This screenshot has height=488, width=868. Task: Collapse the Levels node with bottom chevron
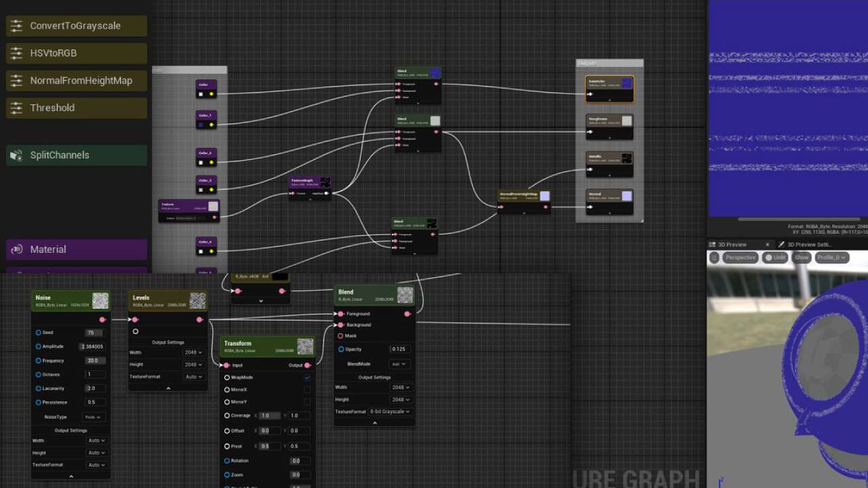(168, 388)
